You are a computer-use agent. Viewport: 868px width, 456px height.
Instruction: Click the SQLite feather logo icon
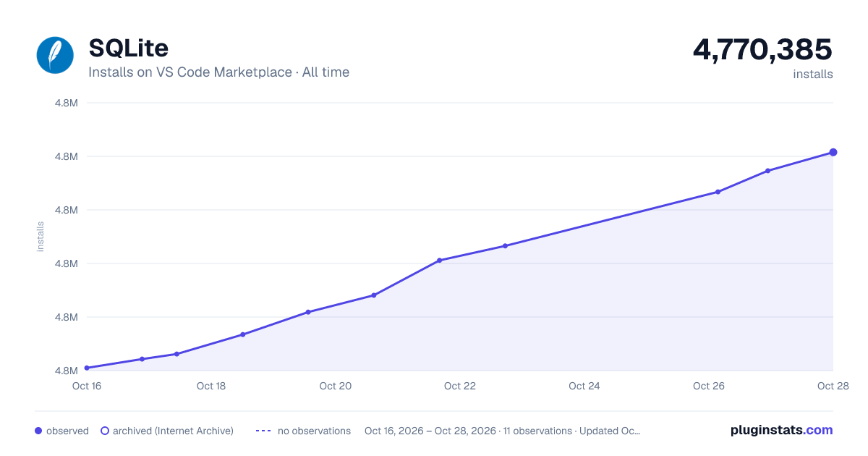point(56,55)
